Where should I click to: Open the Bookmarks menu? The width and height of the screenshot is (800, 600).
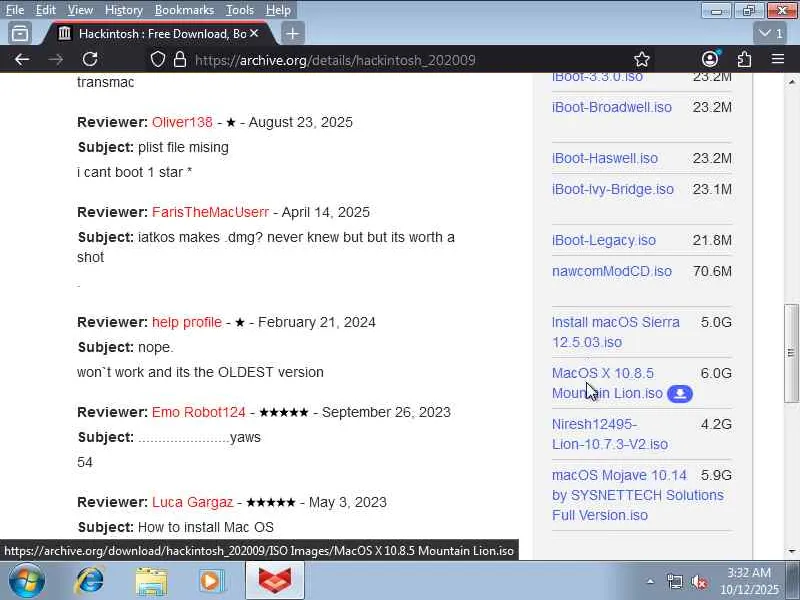(184, 10)
